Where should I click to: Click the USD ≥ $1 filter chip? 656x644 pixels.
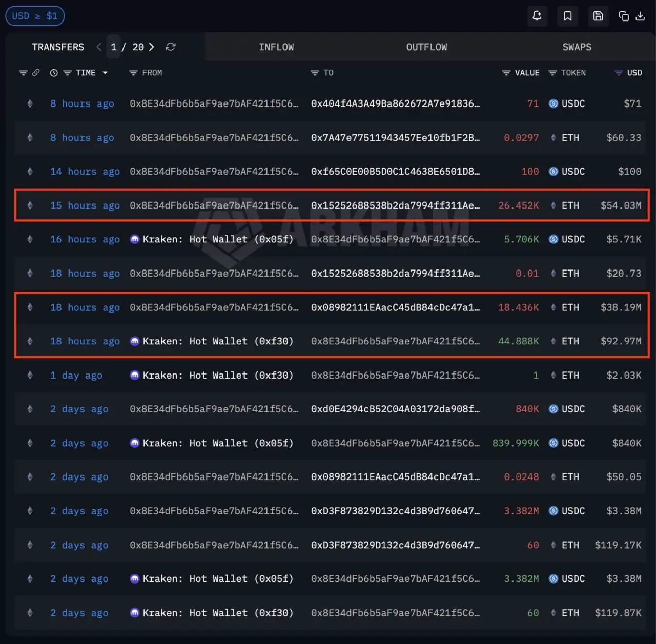pos(35,16)
